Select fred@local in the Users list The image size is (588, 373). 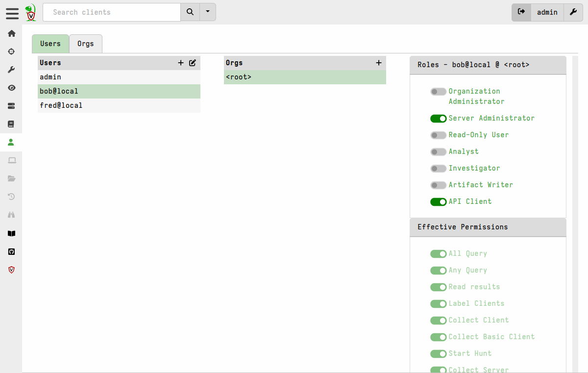tap(61, 105)
